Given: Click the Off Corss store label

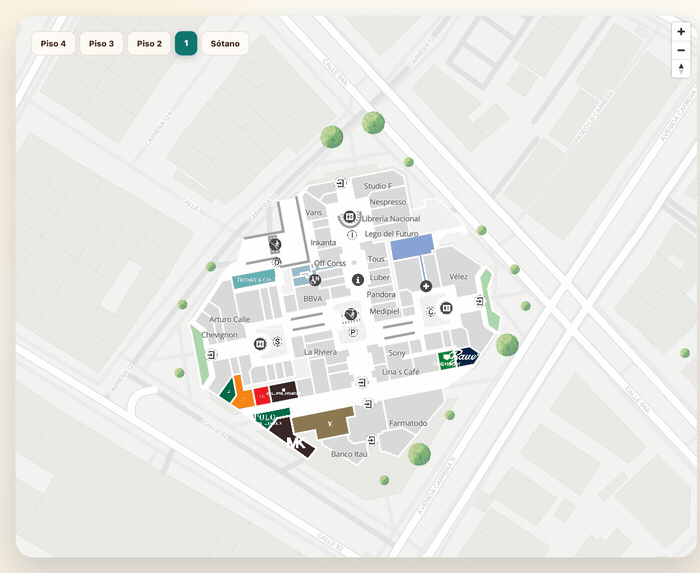Looking at the screenshot, I should coord(330,263).
